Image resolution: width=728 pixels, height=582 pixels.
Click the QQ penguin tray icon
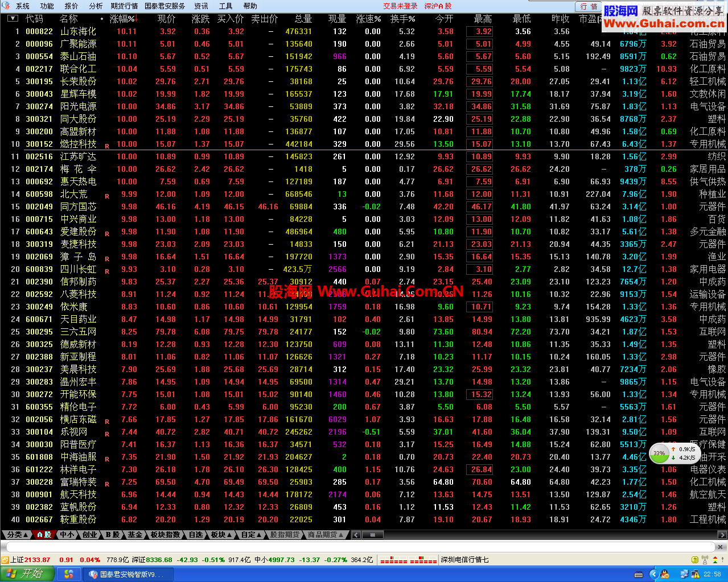[x=664, y=574]
